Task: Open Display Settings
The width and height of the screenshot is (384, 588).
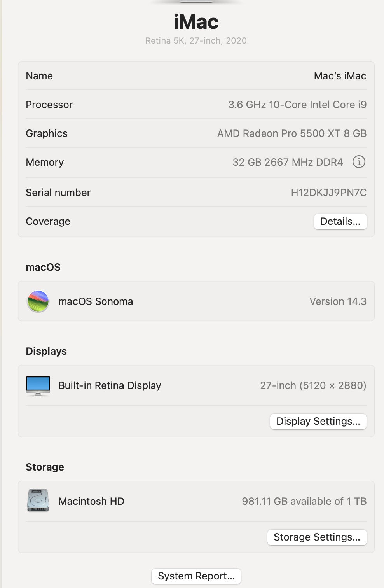Action: coord(318,422)
